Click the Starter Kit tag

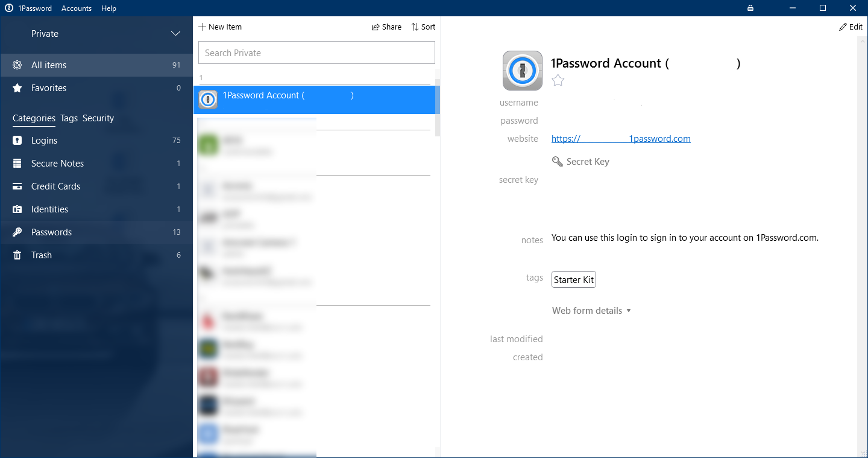click(574, 280)
